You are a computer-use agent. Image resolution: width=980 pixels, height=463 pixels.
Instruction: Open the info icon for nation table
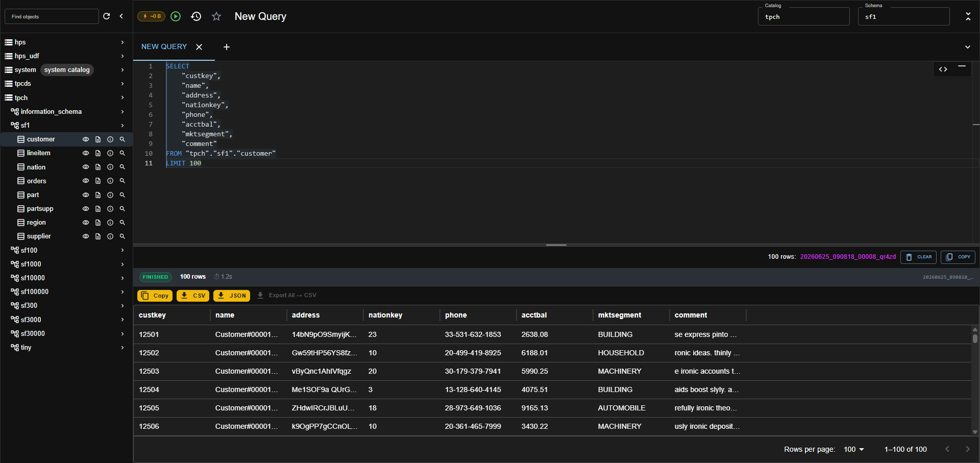[110, 167]
